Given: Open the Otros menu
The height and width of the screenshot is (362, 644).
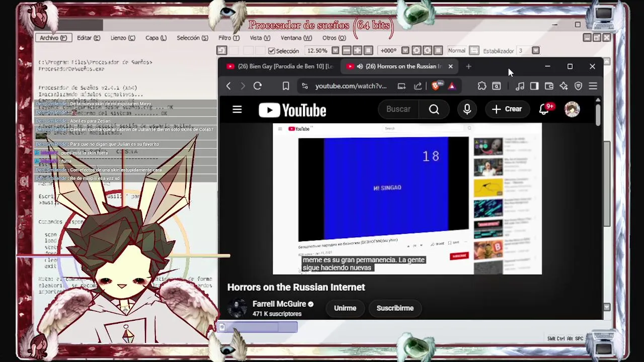Looking at the screenshot, I should [x=334, y=38].
